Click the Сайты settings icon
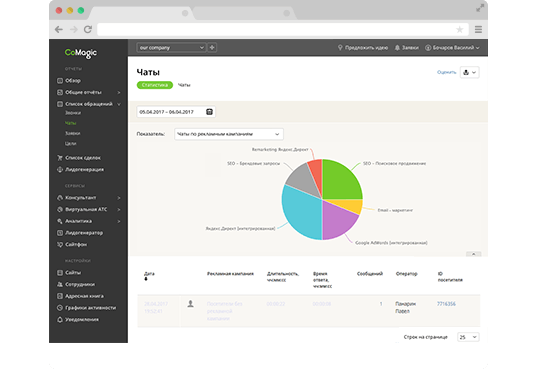 click(60, 273)
